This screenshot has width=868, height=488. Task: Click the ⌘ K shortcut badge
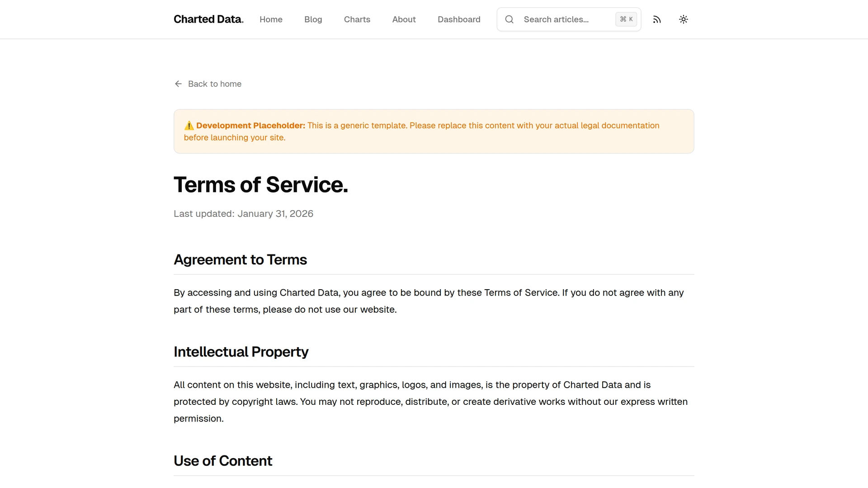(626, 19)
